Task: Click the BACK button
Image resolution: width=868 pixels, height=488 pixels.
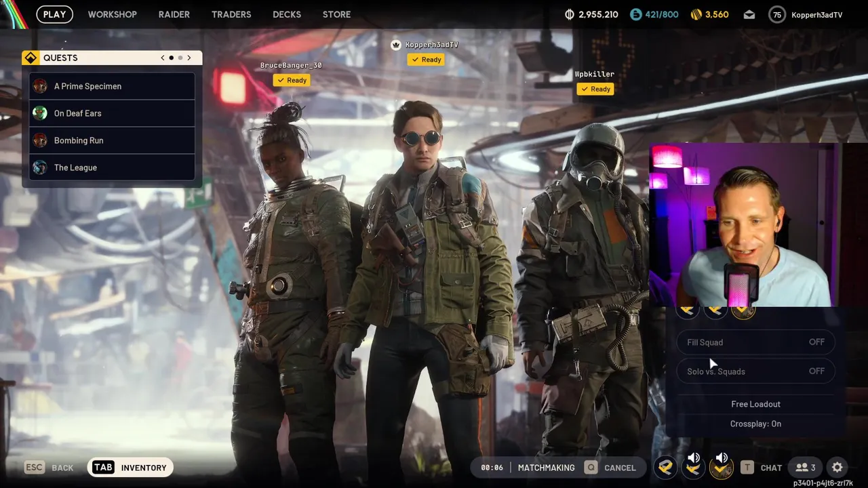Action: pyautogui.click(x=62, y=468)
